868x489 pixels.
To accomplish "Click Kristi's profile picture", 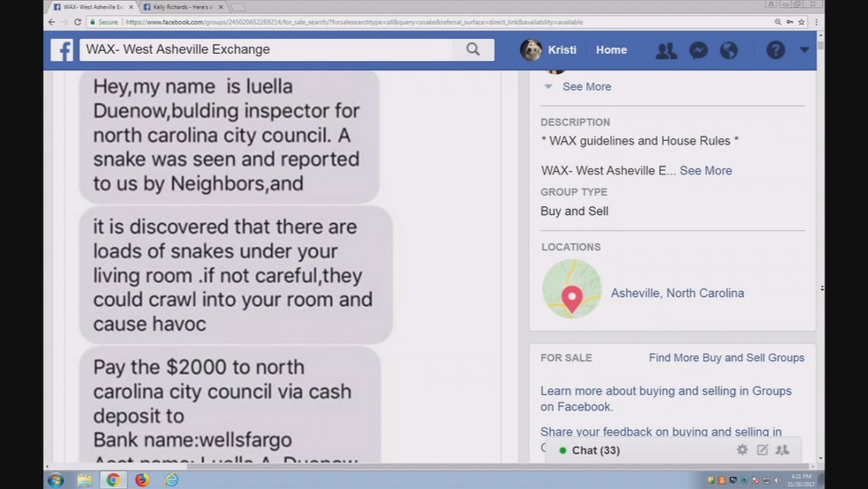I will pyautogui.click(x=531, y=50).
